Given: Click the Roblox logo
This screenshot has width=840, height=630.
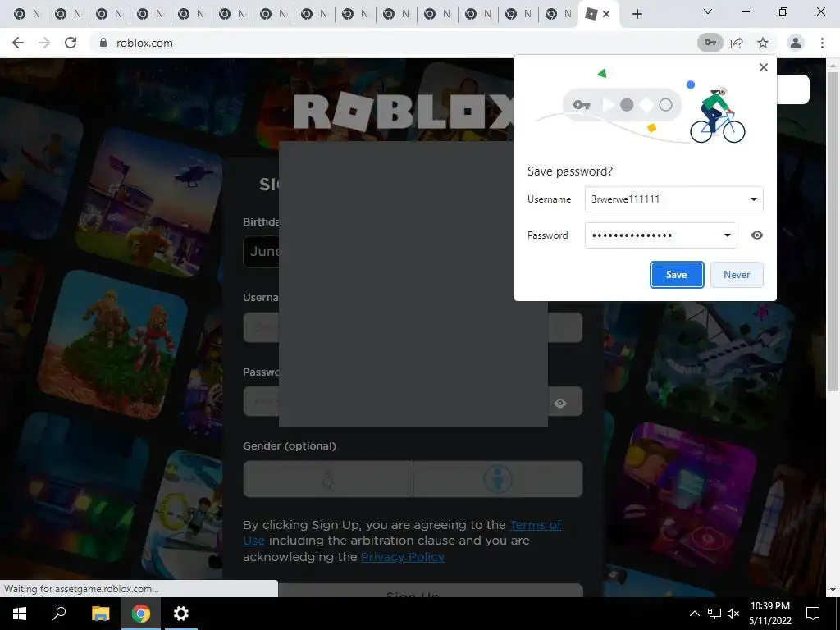Looking at the screenshot, I should pos(404,112).
